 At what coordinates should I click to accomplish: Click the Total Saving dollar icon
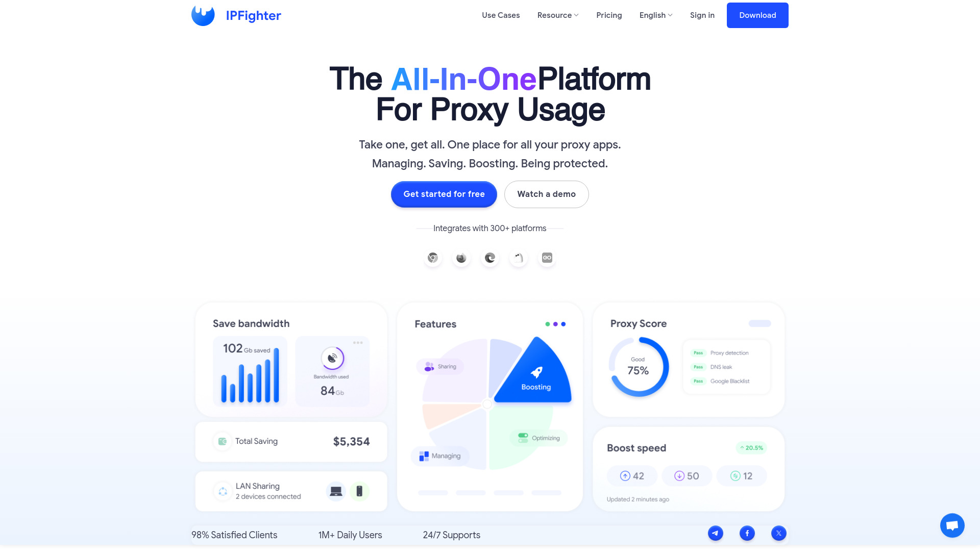222,441
